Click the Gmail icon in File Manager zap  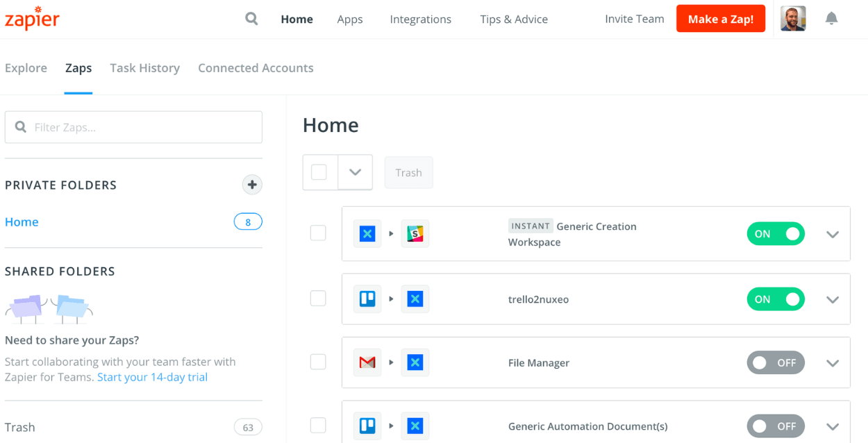point(367,362)
